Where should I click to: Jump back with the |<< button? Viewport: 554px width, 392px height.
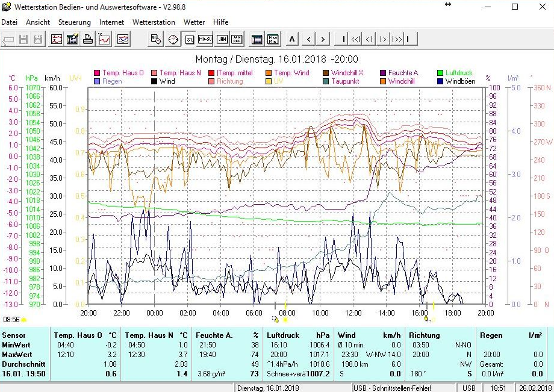click(356, 40)
